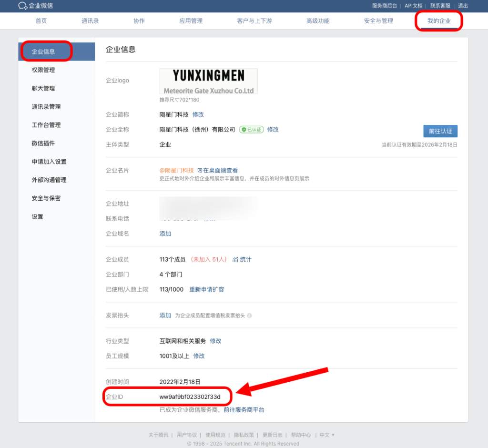This screenshot has width=488, height=448.
Task: Click 添加 for the company domain
Action: 165,234
